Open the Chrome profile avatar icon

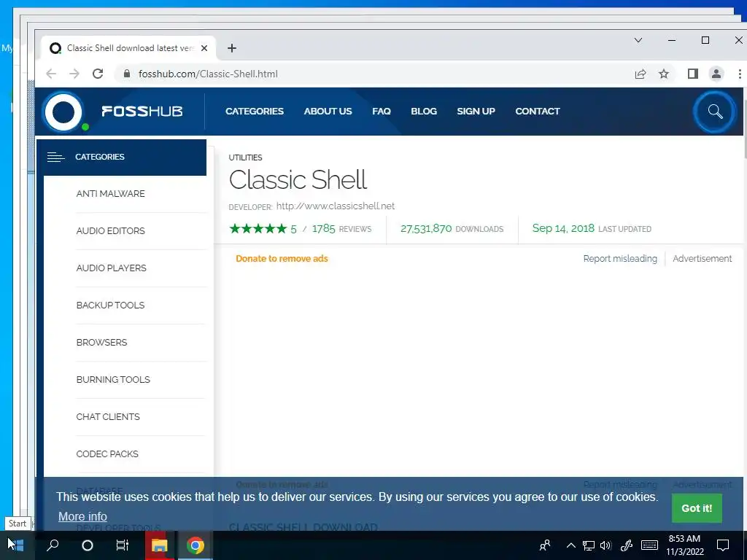[716, 74]
